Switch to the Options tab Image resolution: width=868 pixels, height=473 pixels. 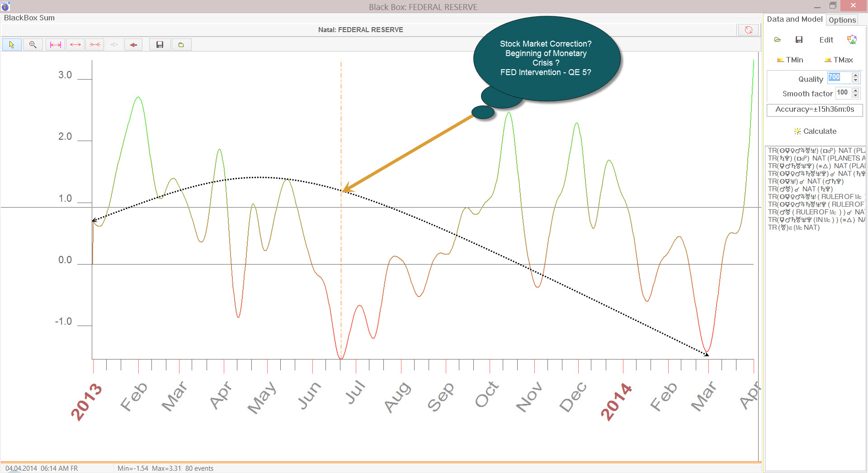point(842,20)
